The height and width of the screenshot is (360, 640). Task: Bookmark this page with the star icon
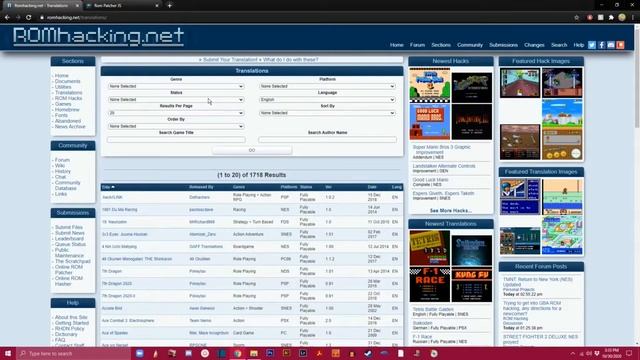pos(576,18)
